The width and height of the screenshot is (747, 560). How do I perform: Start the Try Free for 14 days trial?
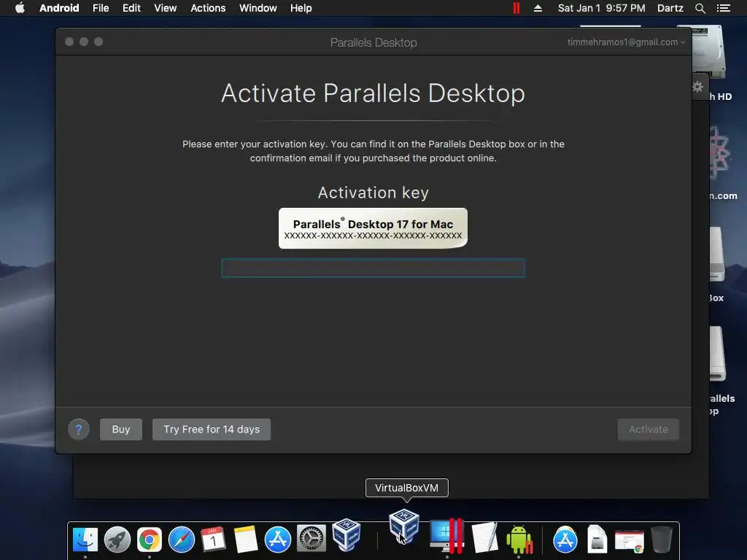click(212, 429)
